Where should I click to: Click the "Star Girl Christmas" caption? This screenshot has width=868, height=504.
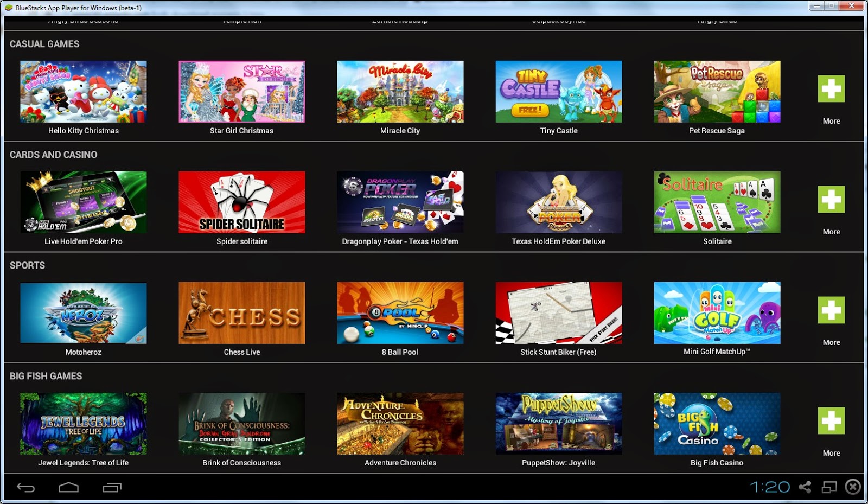[242, 131]
